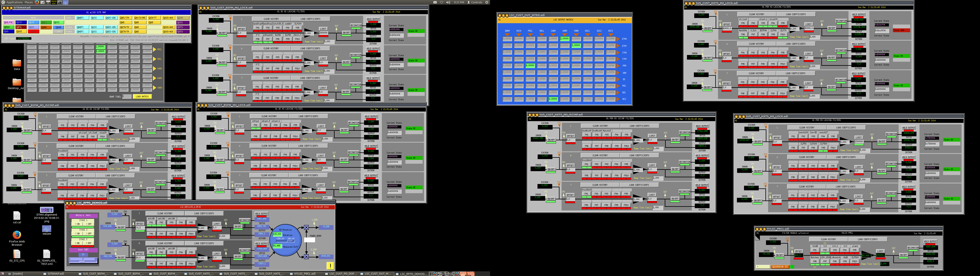Open the PSL menu in SITEMAP

pos(21,27)
